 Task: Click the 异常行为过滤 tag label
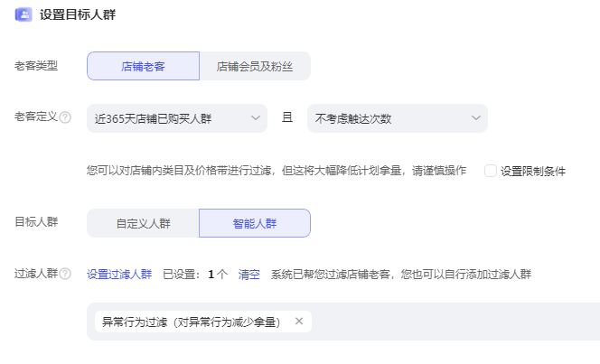(x=191, y=322)
